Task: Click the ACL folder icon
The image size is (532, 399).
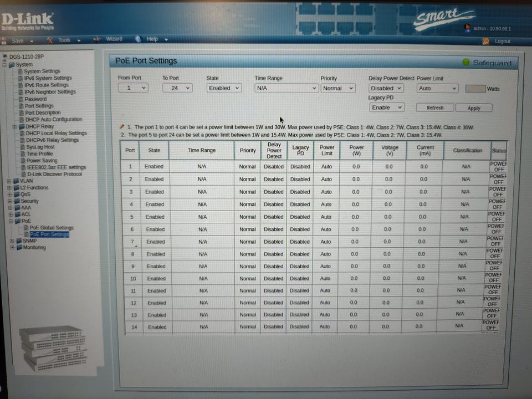Action: tap(18, 214)
